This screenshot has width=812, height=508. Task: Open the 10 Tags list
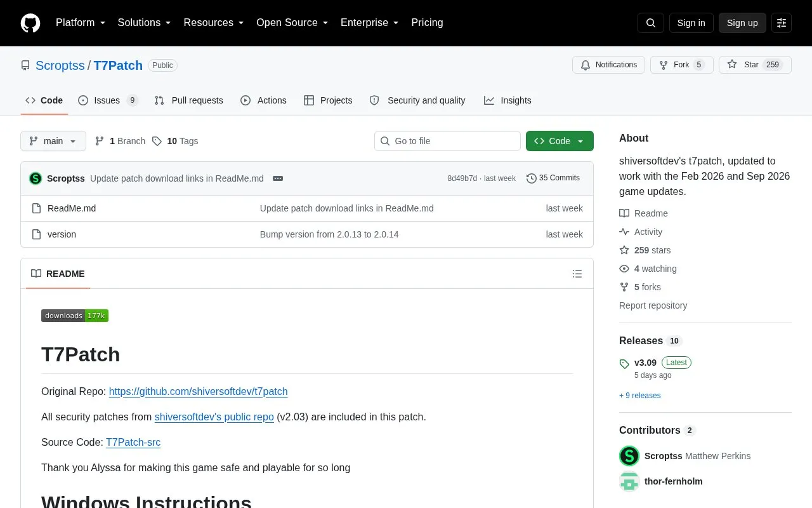coord(175,141)
